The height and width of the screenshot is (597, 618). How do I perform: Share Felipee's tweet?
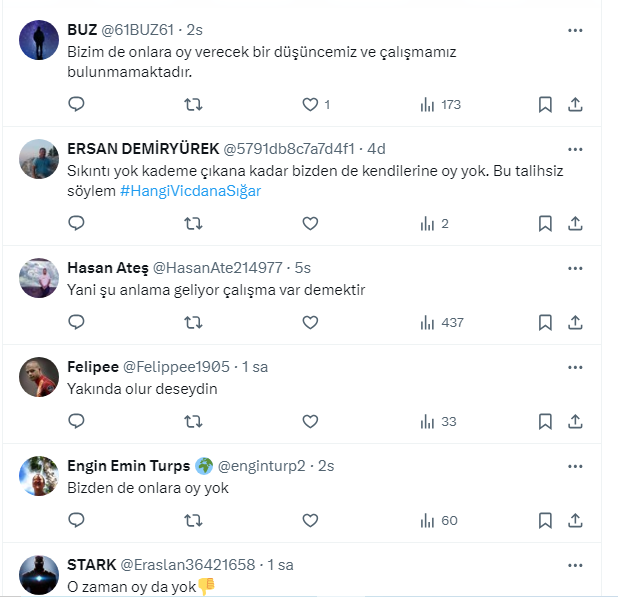pyautogui.click(x=576, y=421)
